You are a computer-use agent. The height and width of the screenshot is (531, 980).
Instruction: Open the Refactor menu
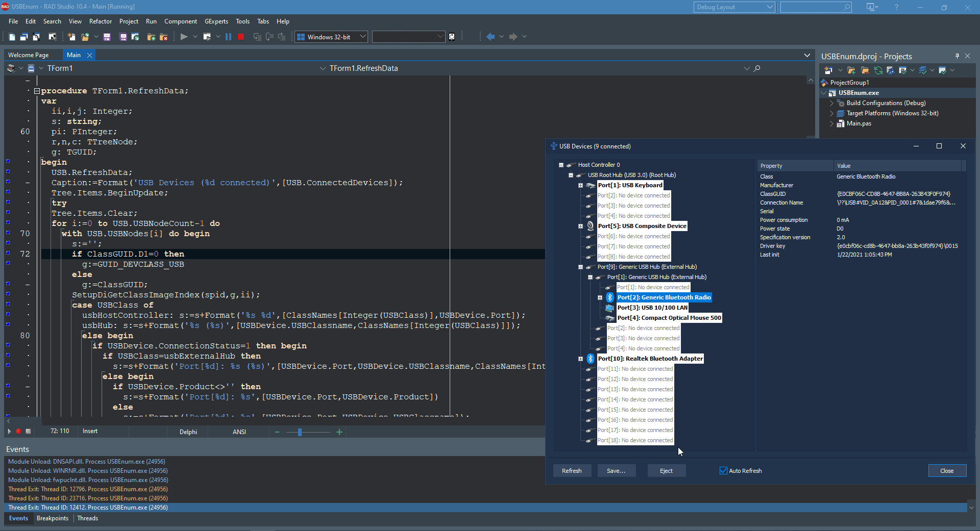click(x=101, y=21)
